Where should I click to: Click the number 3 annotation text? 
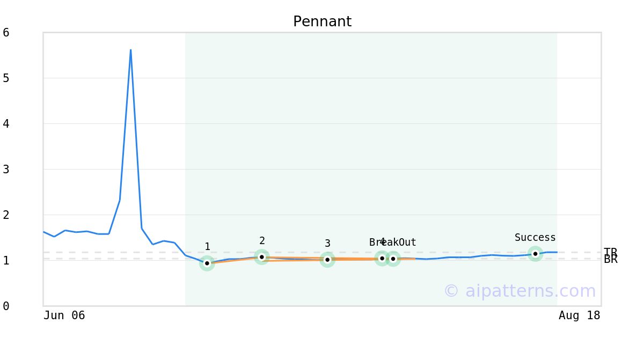point(327,244)
